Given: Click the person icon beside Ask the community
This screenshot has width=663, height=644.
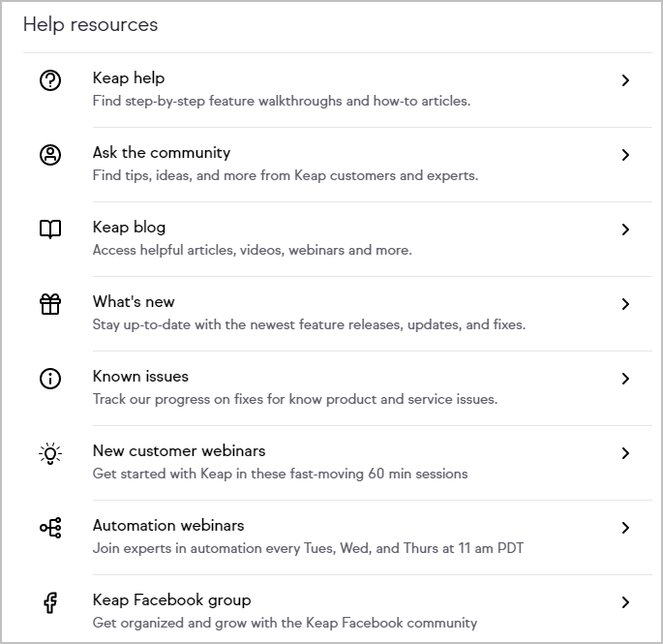Looking at the screenshot, I should coord(50,155).
